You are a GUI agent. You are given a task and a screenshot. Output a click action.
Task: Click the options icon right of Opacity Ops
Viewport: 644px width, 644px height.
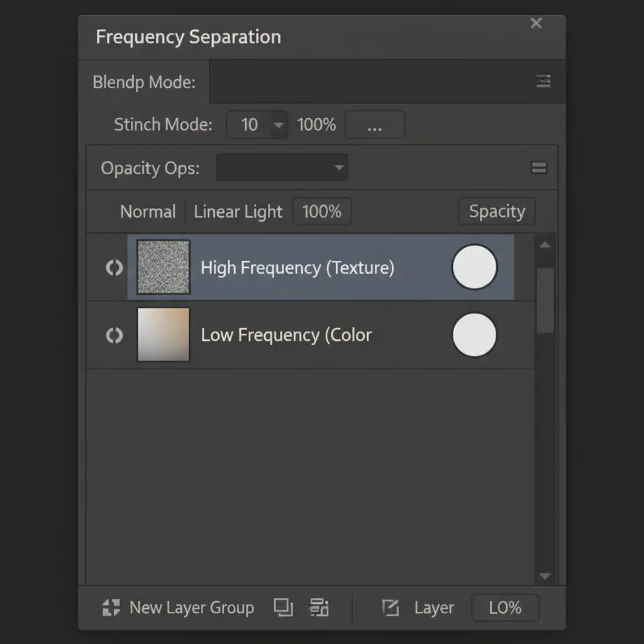[x=539, y=168]
